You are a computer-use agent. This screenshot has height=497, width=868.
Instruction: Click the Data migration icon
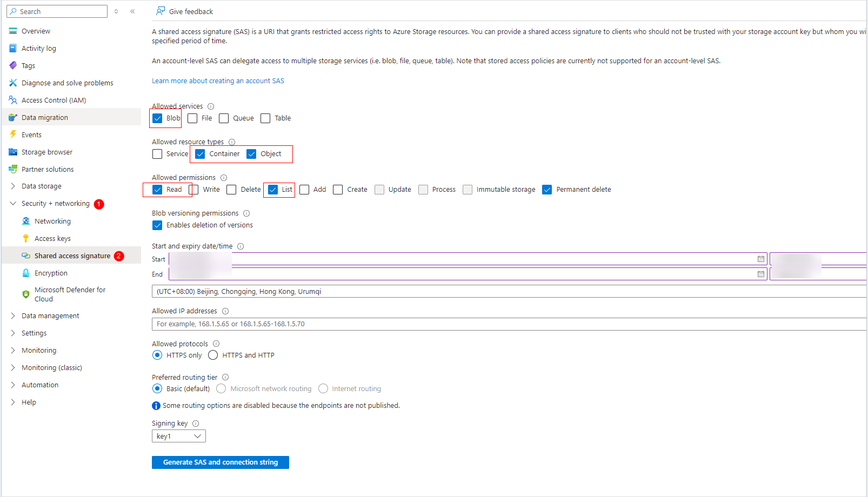(x=13, y=118)
